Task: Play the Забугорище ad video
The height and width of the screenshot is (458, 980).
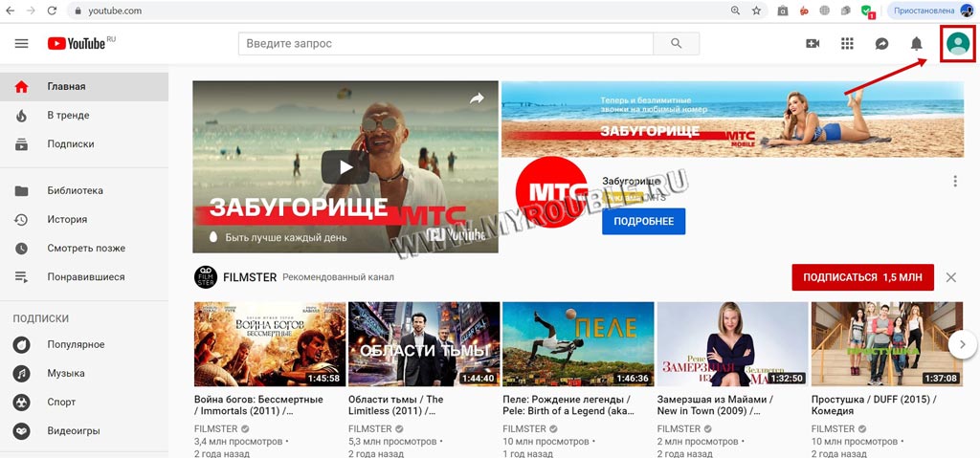Action: (345, 166)
